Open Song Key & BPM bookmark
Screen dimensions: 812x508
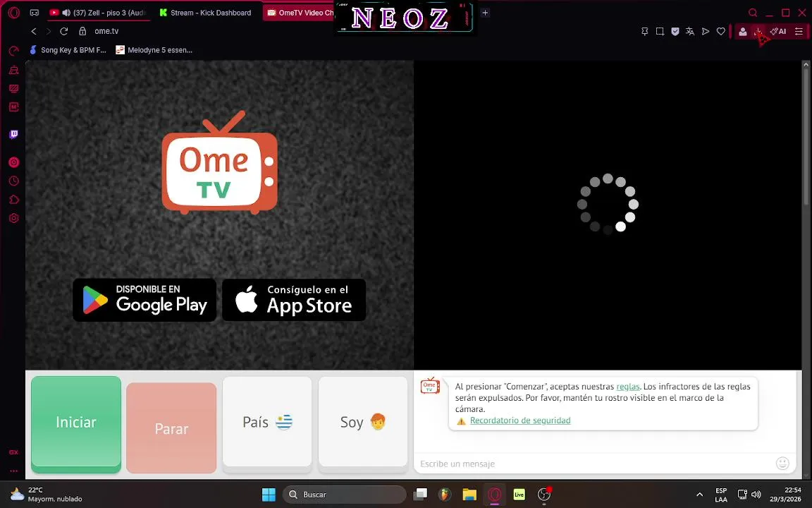tap(68, 50)
